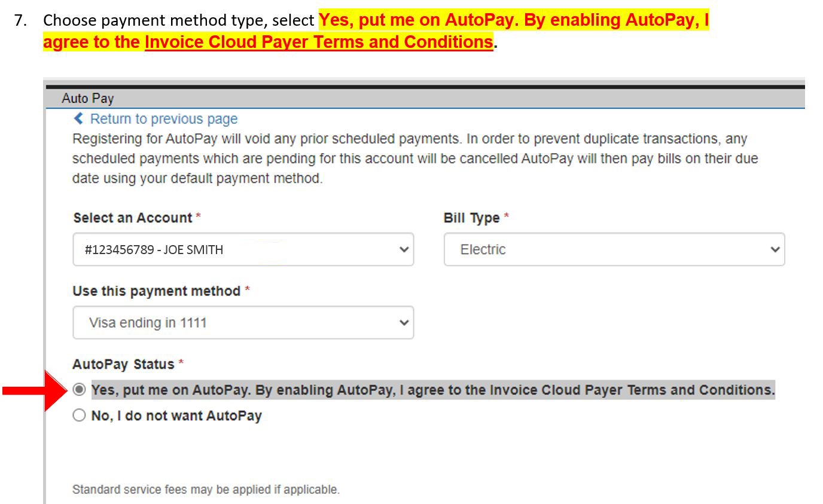Image resolution: width=823 pixels, height=504 pixels.
Task: Click Return to previous page
Action: point(163,118)
